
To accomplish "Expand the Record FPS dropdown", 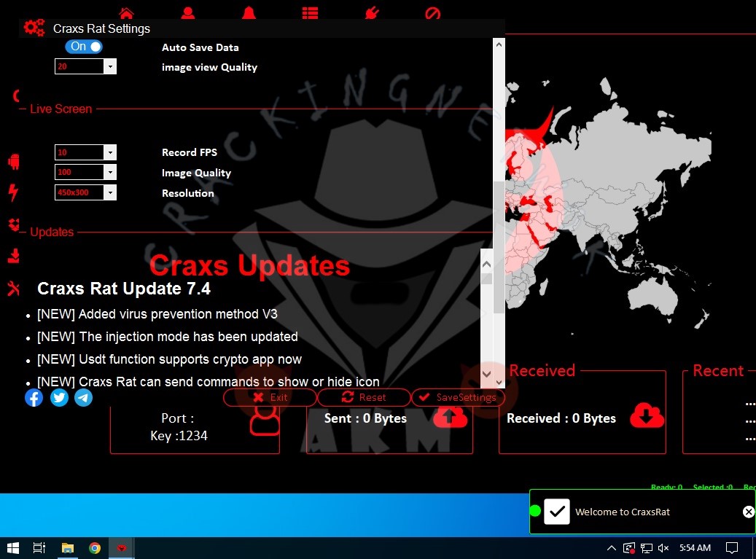I will tap(110, 152).
